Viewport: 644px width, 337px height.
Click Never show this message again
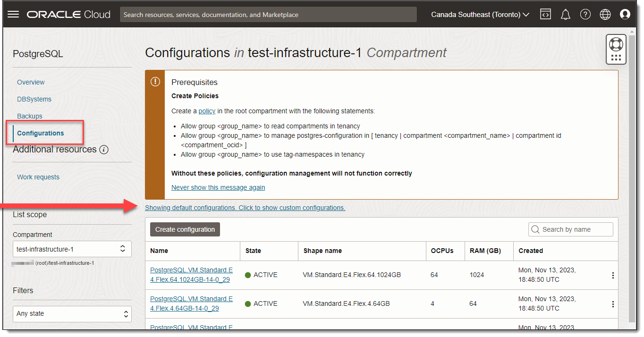click(x=218, y=187)
